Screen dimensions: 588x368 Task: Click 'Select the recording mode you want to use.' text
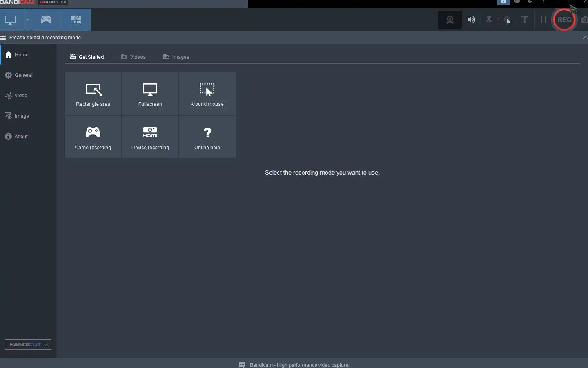click(x=322, y=173)
